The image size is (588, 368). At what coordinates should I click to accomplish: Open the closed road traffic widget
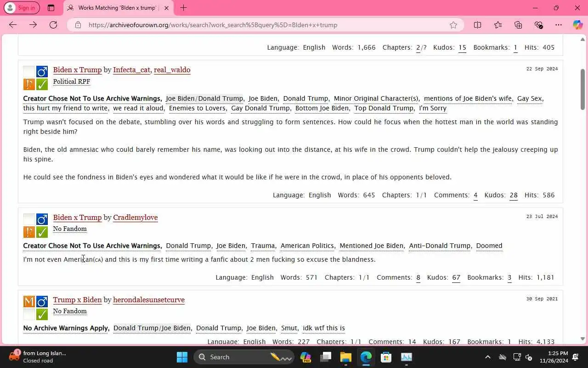tap(38, 357)
